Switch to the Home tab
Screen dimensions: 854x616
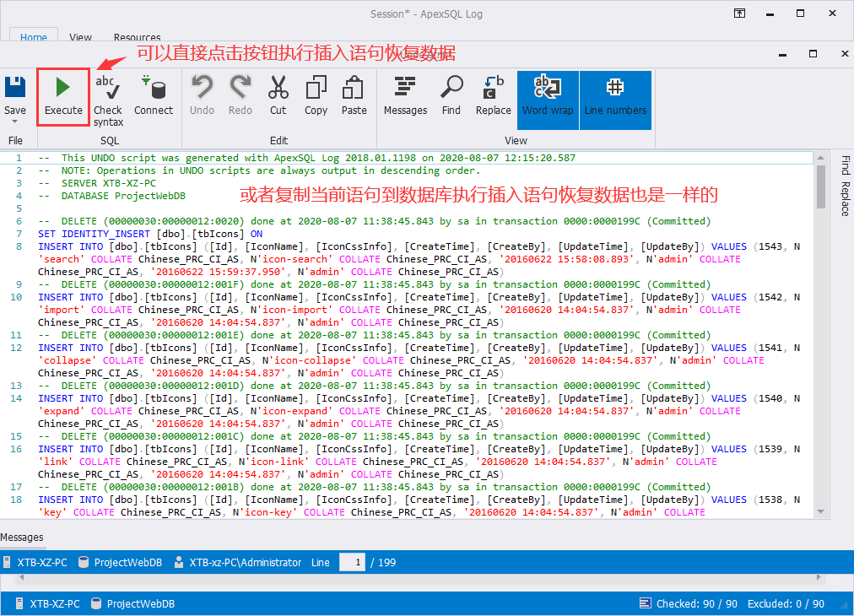click(x=34, y=37)
